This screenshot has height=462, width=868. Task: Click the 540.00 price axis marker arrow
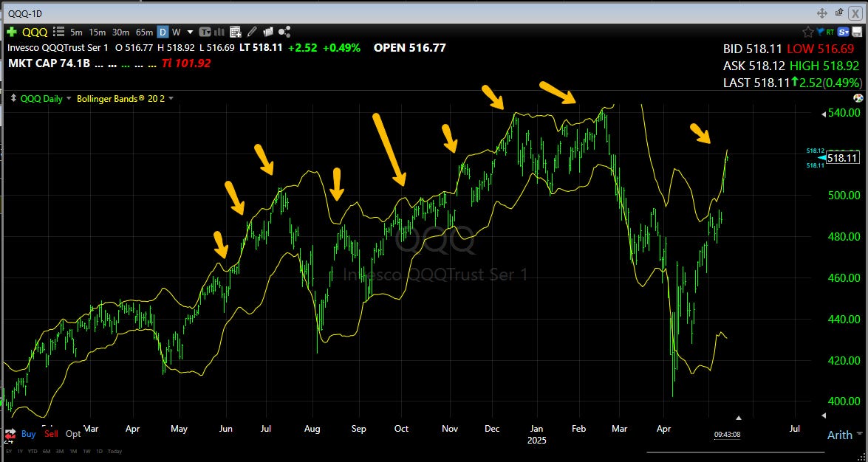(824, 114)
